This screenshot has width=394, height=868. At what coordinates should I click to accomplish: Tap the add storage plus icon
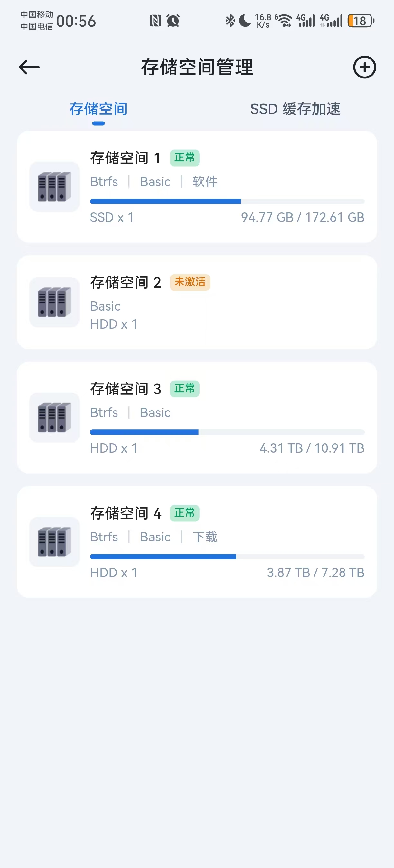coord(364,67)
